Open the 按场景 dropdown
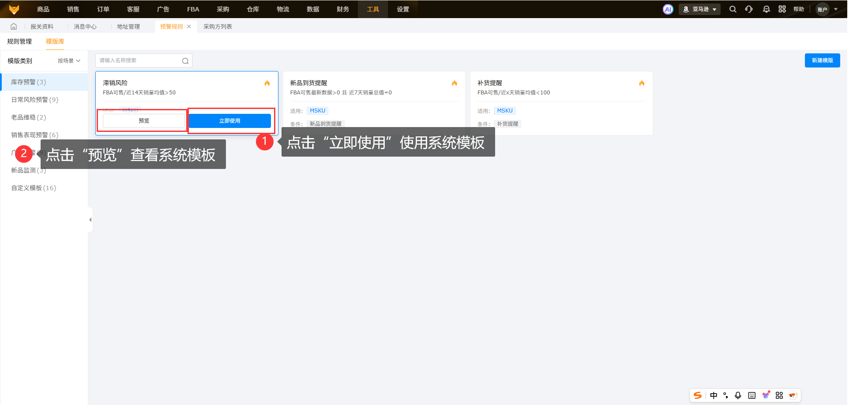This screenshot has height=405, width=868. point(69,61)
